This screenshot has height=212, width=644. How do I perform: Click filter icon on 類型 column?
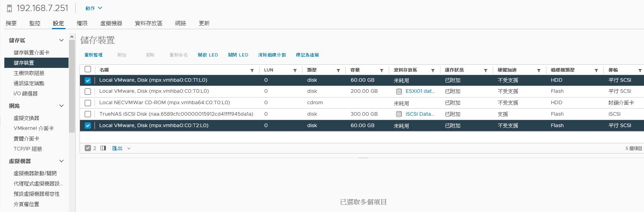[338, 70]
